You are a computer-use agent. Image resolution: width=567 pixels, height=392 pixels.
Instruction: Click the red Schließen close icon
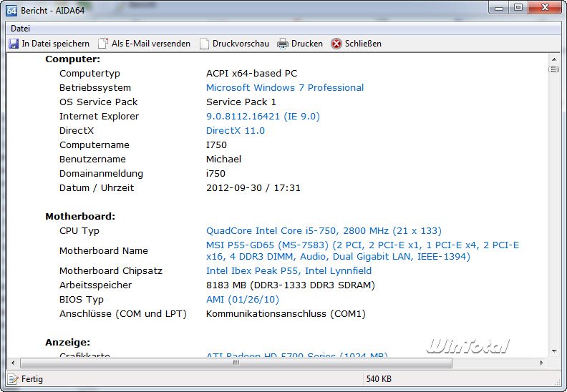click(336, 44)
